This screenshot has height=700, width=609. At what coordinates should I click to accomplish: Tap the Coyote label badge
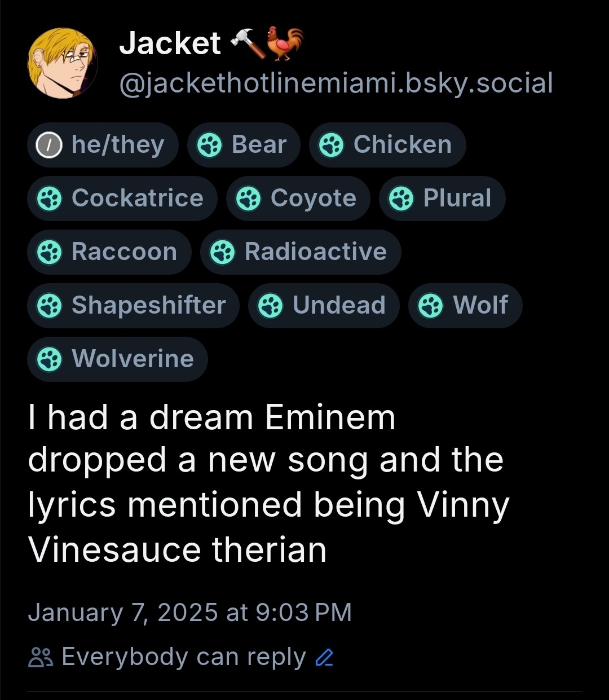pos(298,199)
